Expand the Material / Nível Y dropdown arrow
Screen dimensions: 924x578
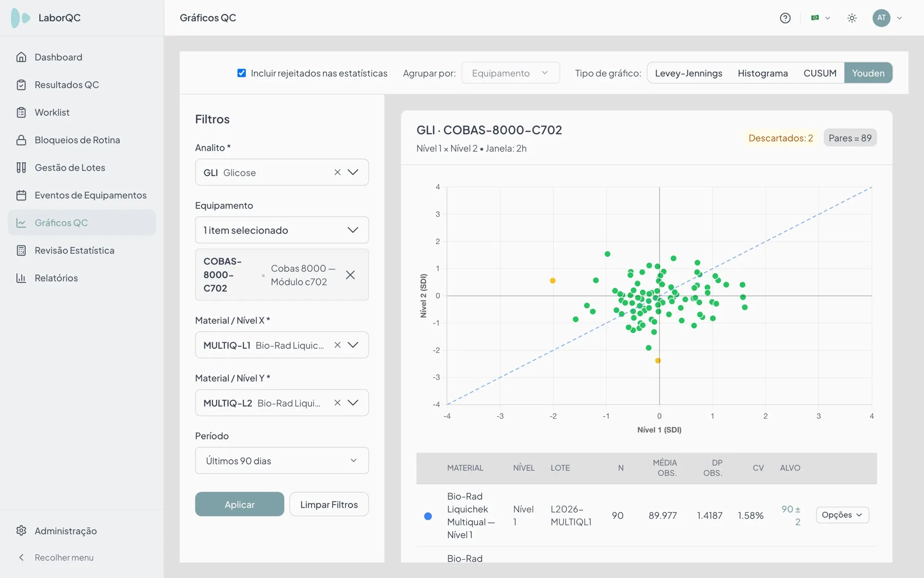(x=353, y=403)
